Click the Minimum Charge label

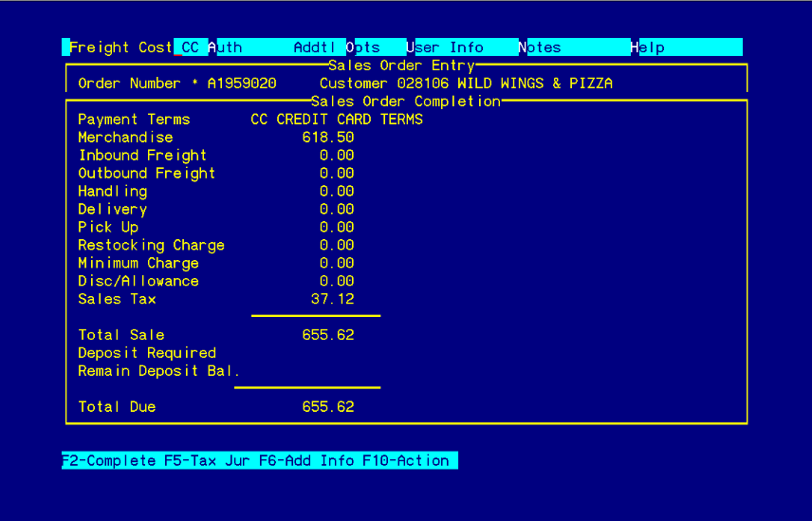pos(138,263)
